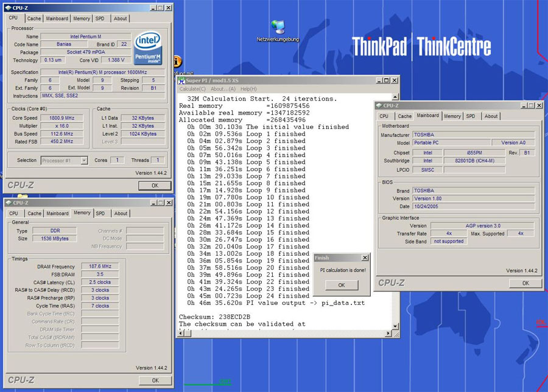Click the CAS# Latency value 2.5 clocks
This screenshot has width=548, height=392.
[x=100, y=282]
